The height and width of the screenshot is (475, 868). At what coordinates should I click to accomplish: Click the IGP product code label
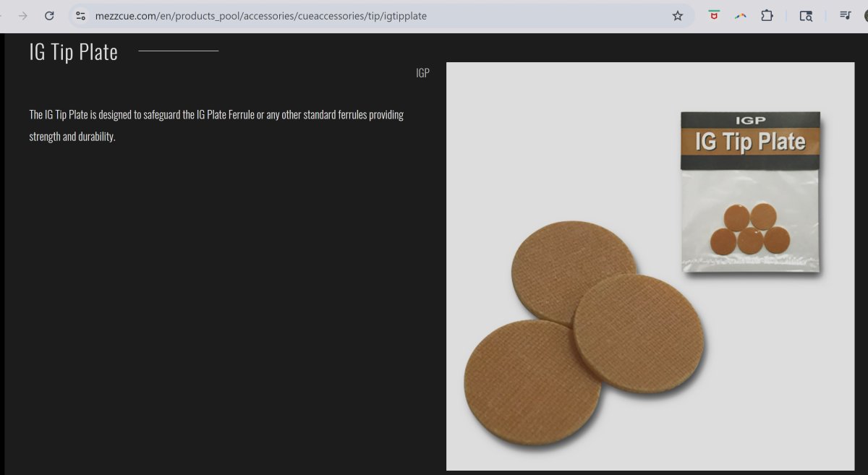422,73
